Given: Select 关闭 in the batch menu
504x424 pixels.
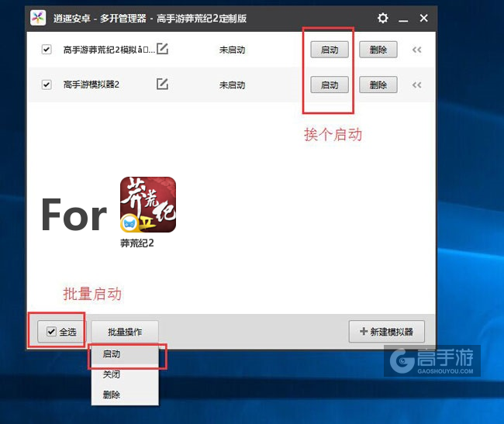Looking at the screenshot, I should (112, 374).
